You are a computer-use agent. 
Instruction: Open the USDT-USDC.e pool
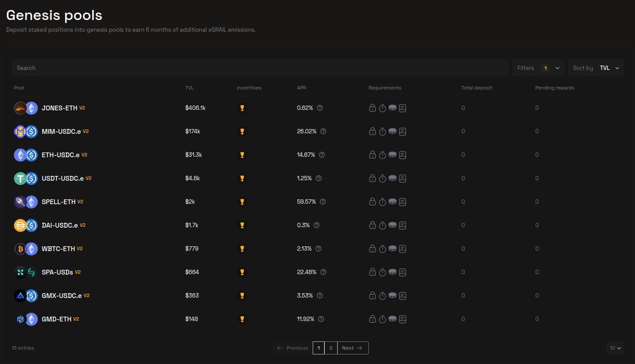[x=63, y=178]
